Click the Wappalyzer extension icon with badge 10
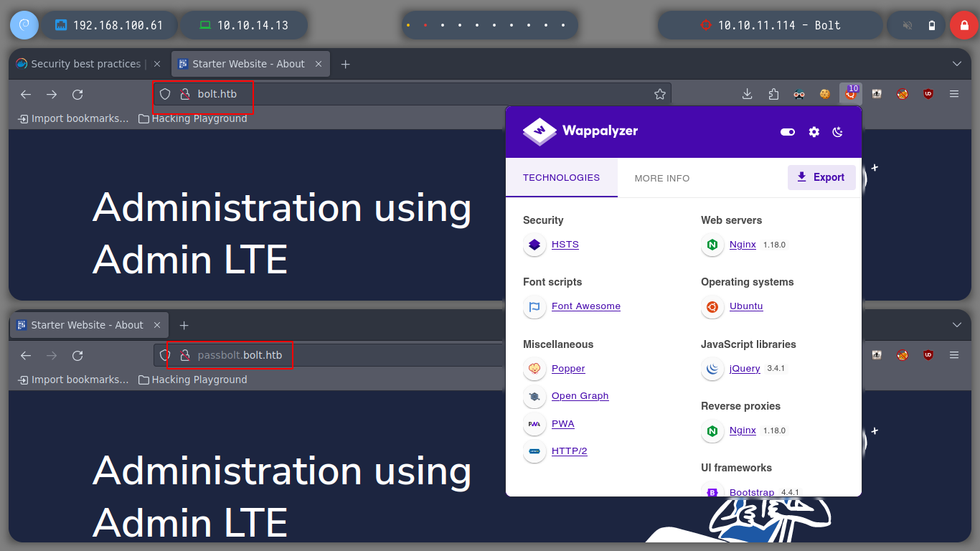This screenshot has height=551, width=980. point(851,93)
